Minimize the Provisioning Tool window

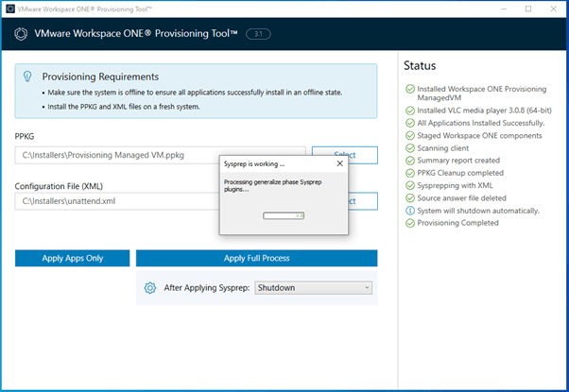click(504, 9)
